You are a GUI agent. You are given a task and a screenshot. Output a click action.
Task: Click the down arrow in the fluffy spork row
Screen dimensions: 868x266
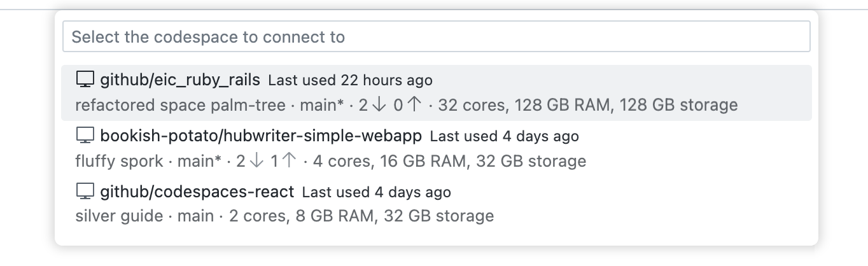tap(257, 161)
